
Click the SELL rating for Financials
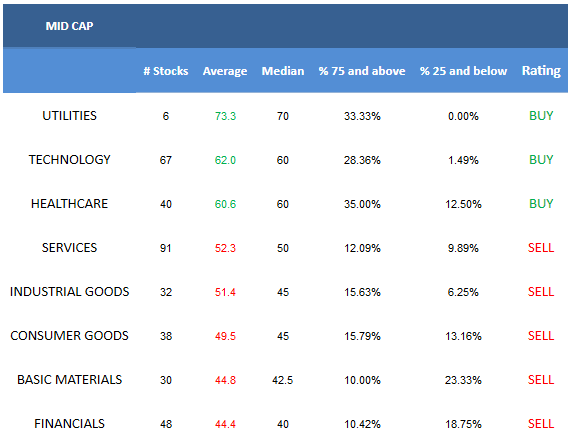[x=541, y=424]
